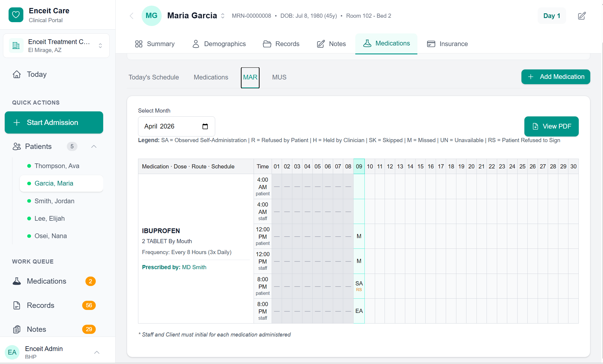Switch to the patient Notes tab
The width and height of the screenshot is (603, 364).
click(x=331, y=44)
